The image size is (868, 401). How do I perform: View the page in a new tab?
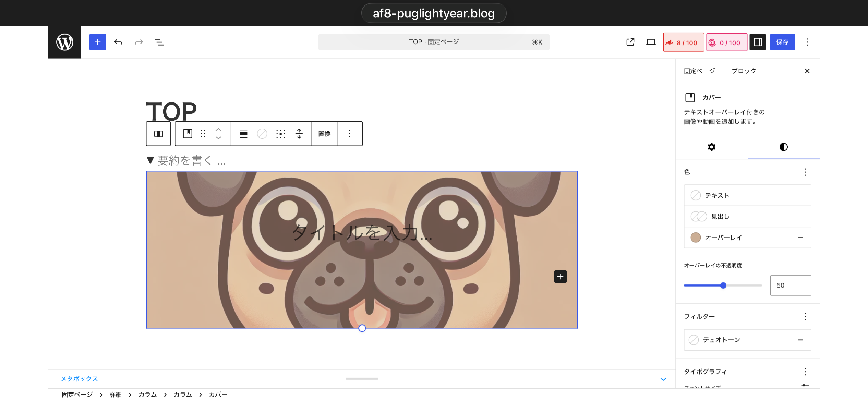coord(630,42)
